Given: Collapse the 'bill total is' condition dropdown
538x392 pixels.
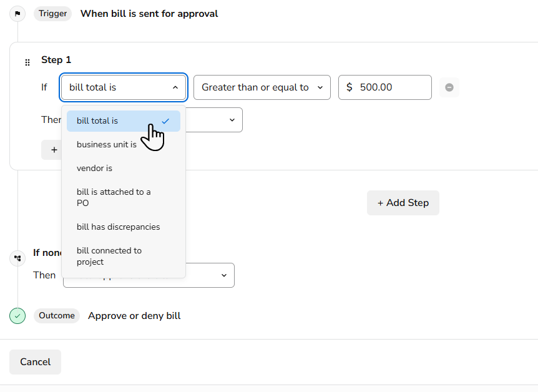Looking at the screenshot, I should [124, 87].
